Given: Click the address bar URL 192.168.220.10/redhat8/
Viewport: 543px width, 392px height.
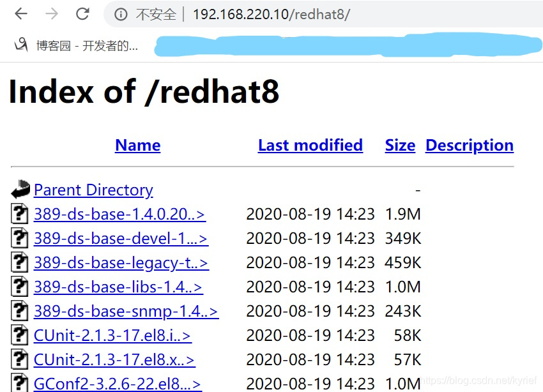Looking at the screenshot, I should click(x=271, y=15).
